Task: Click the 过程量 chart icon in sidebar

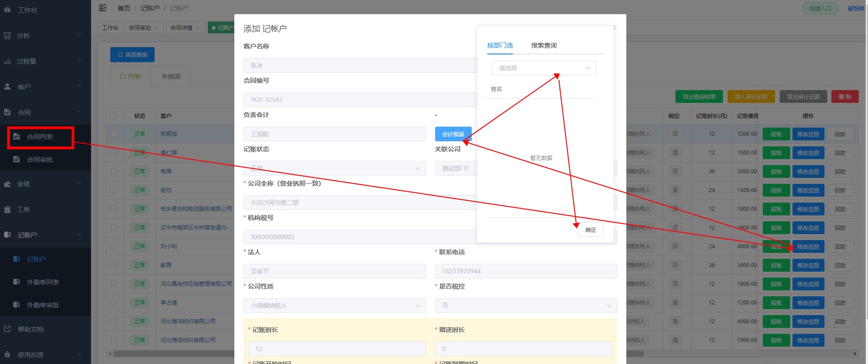Action: [x=7, y=61]
